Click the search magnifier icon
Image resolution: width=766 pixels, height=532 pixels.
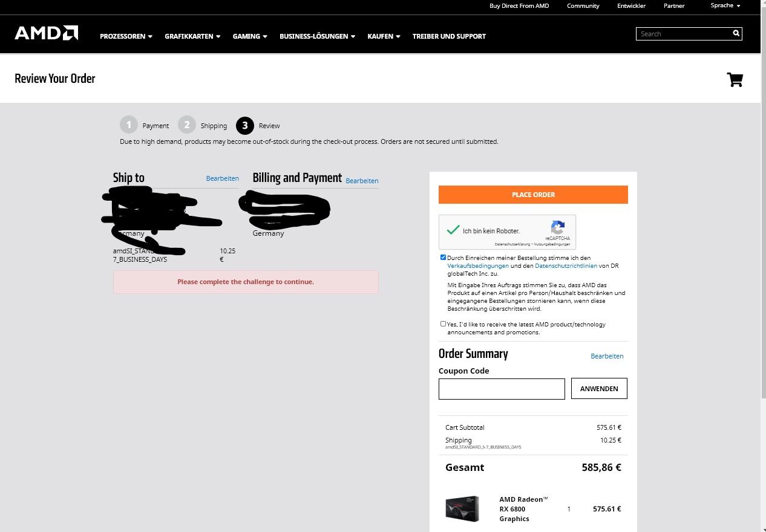[736, 34]
